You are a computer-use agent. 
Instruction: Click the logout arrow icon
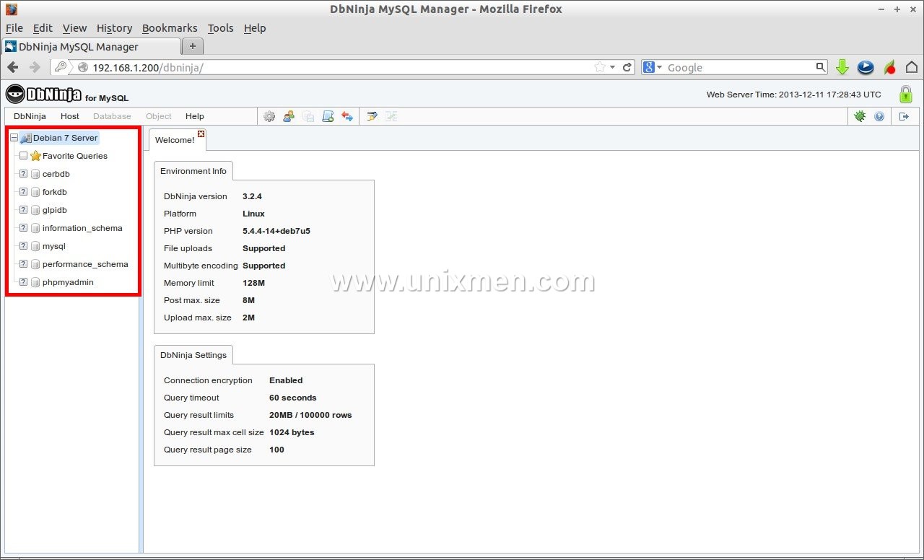pos(904,116)
